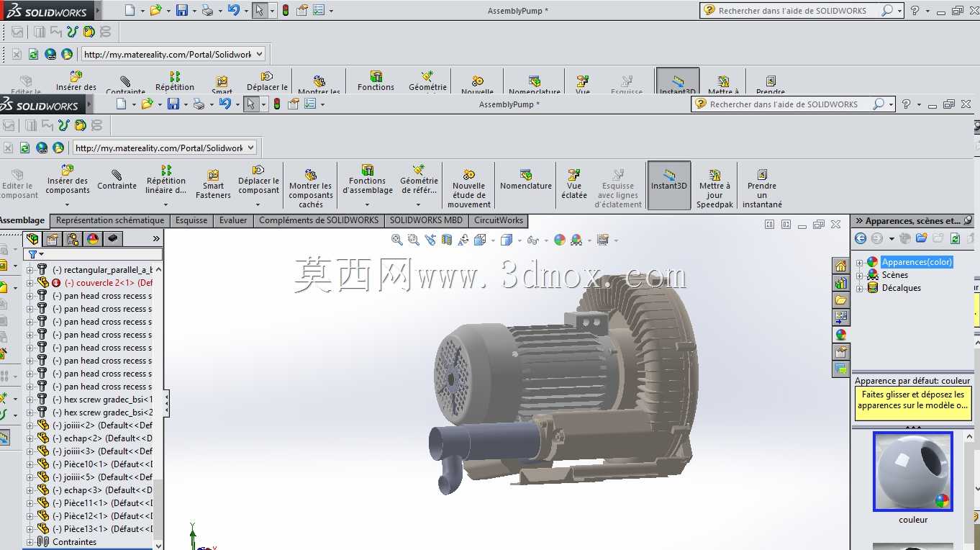This screenshot has width=980, height=550.
Task: Open SOLIDWORKS MBD tab
Action: [x=426, y=220]
